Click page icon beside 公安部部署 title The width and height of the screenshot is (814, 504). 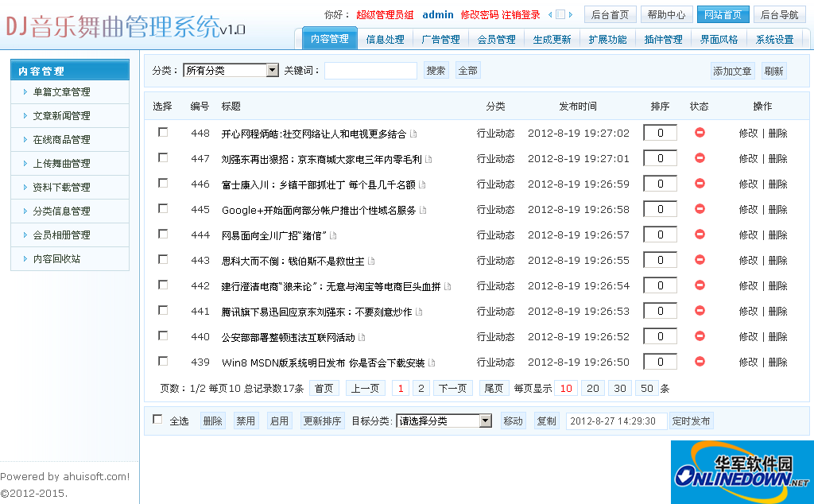click(x=362, y=337)
